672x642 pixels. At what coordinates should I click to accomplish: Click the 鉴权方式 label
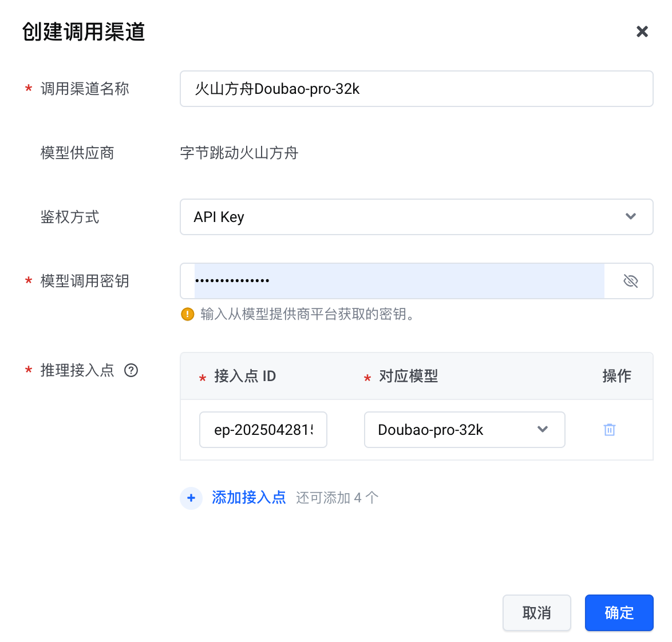[x=70, y=217]
